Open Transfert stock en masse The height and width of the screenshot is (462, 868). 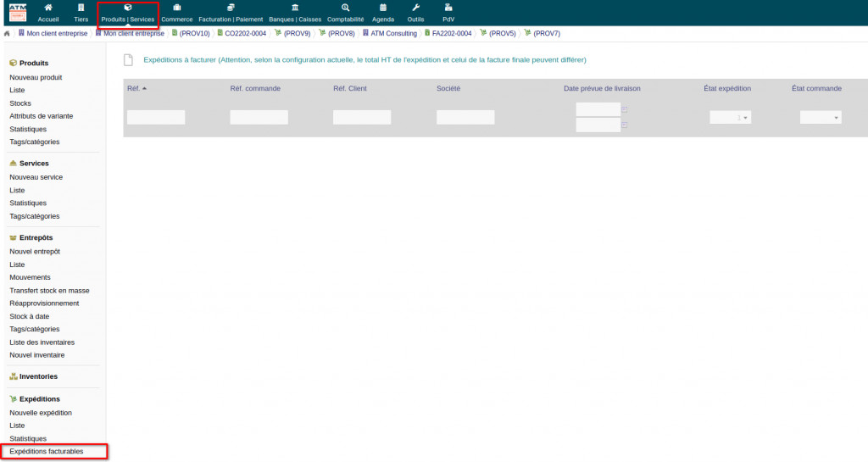49,291
